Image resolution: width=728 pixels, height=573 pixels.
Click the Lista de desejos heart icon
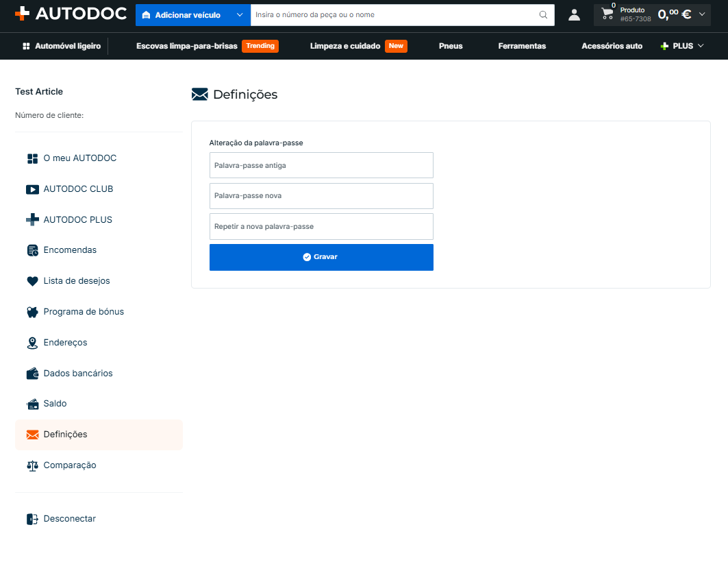point(32,281)
